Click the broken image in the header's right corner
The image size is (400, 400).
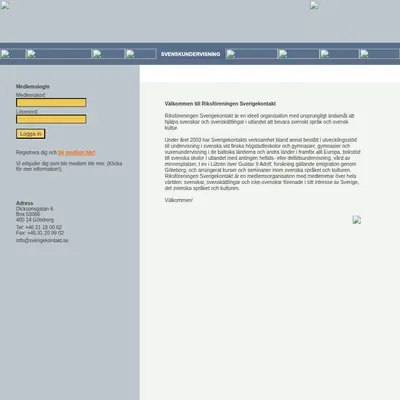coord(314,5)
